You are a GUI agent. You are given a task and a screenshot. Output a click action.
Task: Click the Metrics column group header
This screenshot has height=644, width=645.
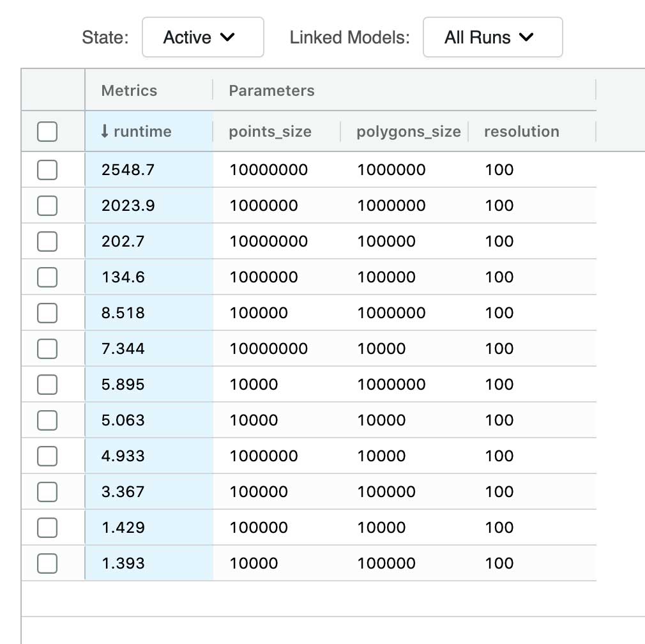(129, 91)
